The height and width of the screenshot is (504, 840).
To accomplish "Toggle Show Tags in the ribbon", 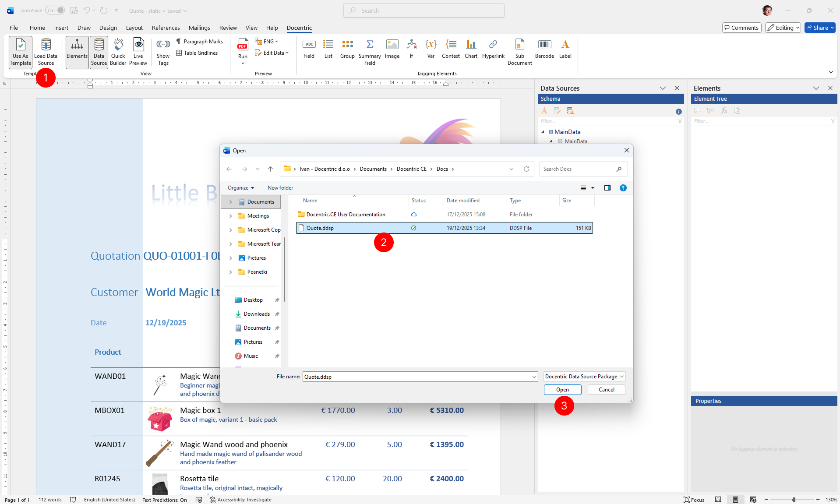I will click(x=163, y=52).
